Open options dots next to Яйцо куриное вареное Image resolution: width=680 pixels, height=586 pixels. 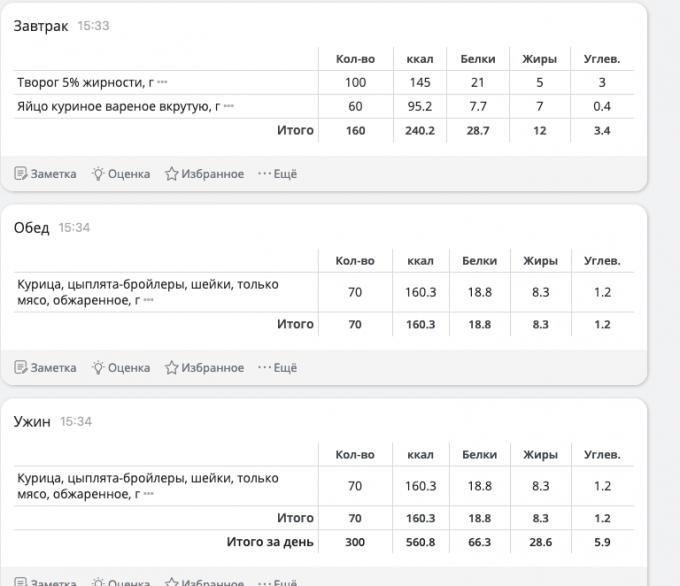coord(229,106)
